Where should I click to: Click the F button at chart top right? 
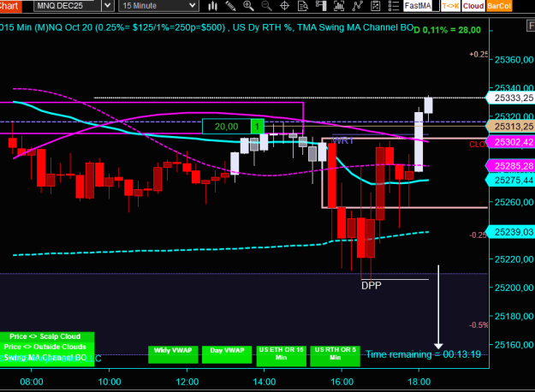(x=531, y=26)
